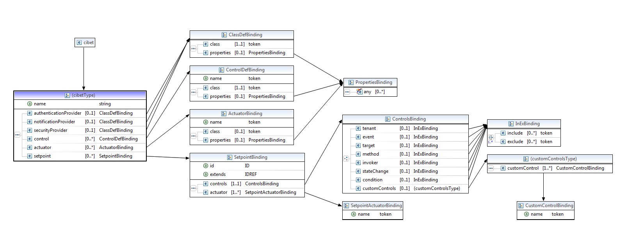Expand the sequence compositor in SetpointBinding
Image resolution: width=644 pixels, height=234 pixels.
[194, 188]
